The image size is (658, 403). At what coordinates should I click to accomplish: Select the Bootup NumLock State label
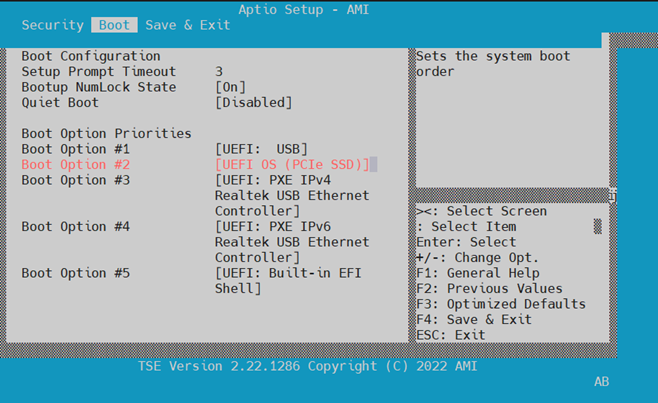point(98,87)
